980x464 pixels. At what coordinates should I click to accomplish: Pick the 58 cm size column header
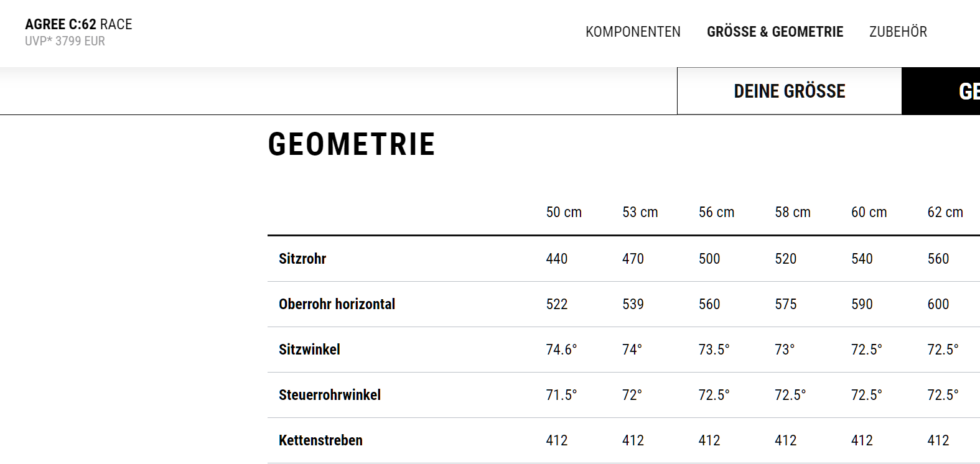coord(792,212)
